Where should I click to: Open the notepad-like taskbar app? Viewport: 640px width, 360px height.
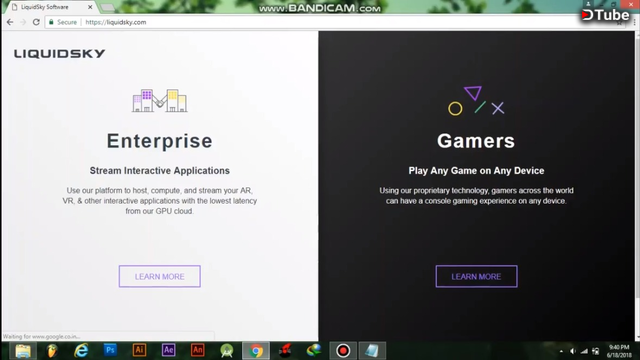[x=372, y=351]
